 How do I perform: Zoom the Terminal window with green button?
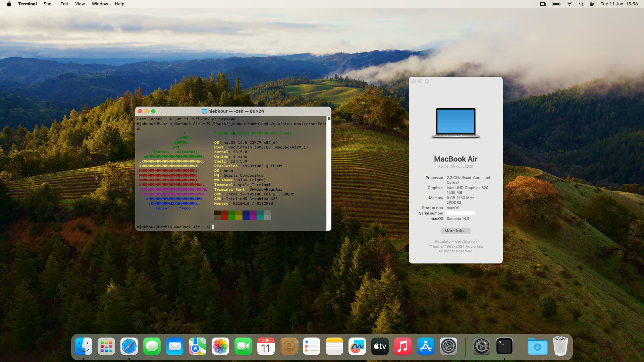coord(153,111)
